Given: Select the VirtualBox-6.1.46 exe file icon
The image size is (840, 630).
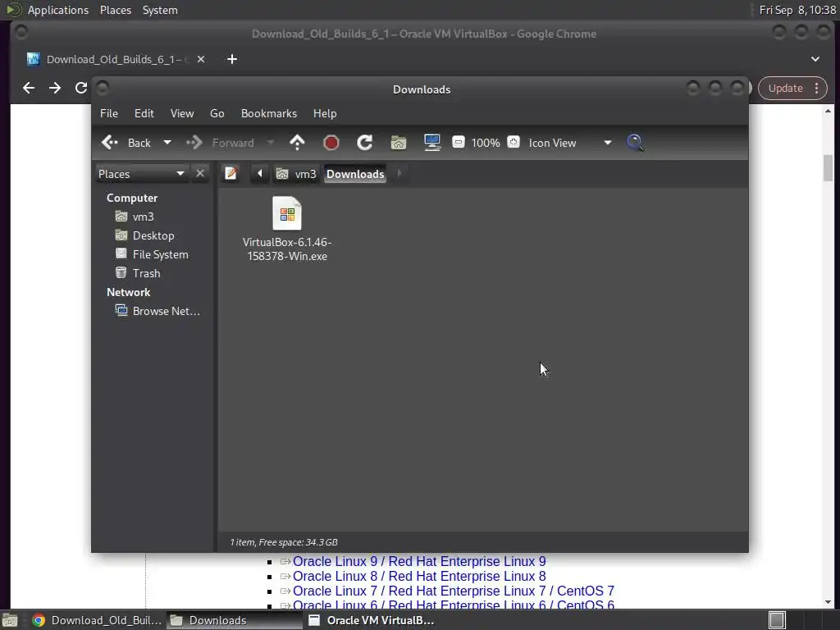Looking at the screenshot, I should (x=287, y=213).
